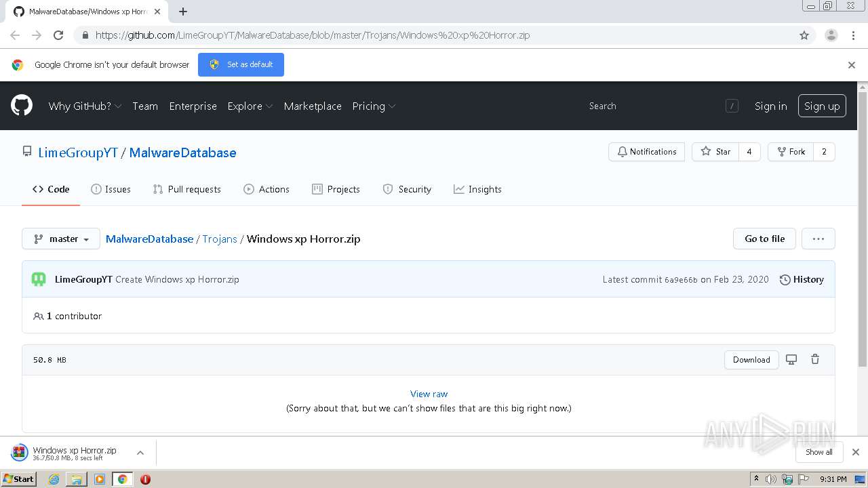Click the red stop-sign taskbar icon
Viewport: 868px width, 488px height.
pyautogui.click(x=145, y=479)
